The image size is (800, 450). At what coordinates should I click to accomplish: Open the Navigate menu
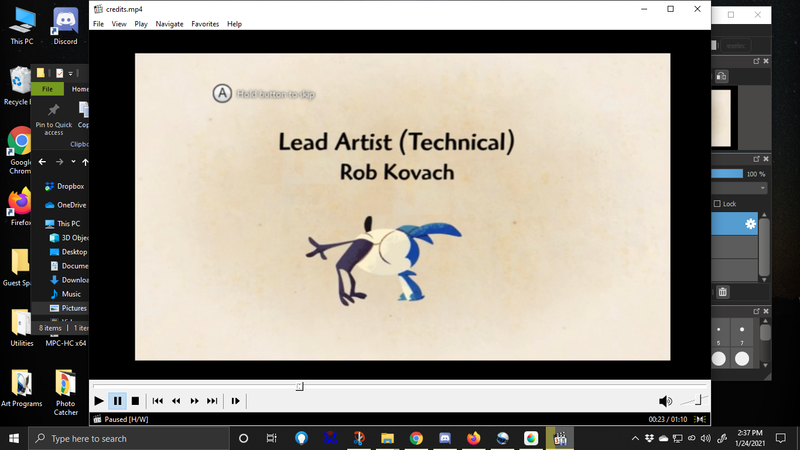[x=169, y=24]
